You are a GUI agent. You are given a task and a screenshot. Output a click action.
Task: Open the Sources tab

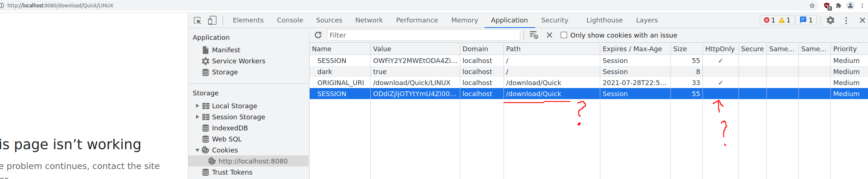(329, 20)
